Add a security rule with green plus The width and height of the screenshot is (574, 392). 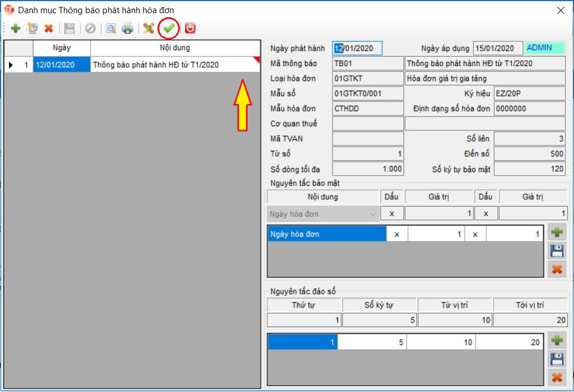point(557,232)
